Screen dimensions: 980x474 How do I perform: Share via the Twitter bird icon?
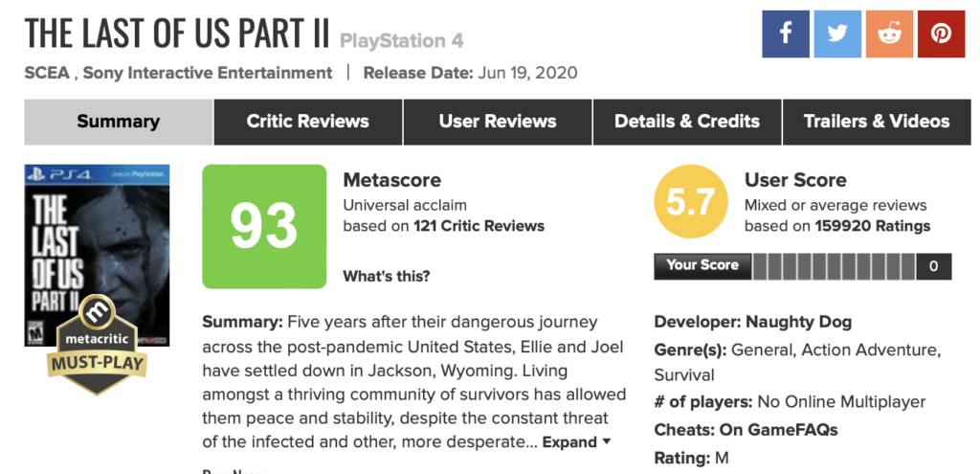coord(837,34)
